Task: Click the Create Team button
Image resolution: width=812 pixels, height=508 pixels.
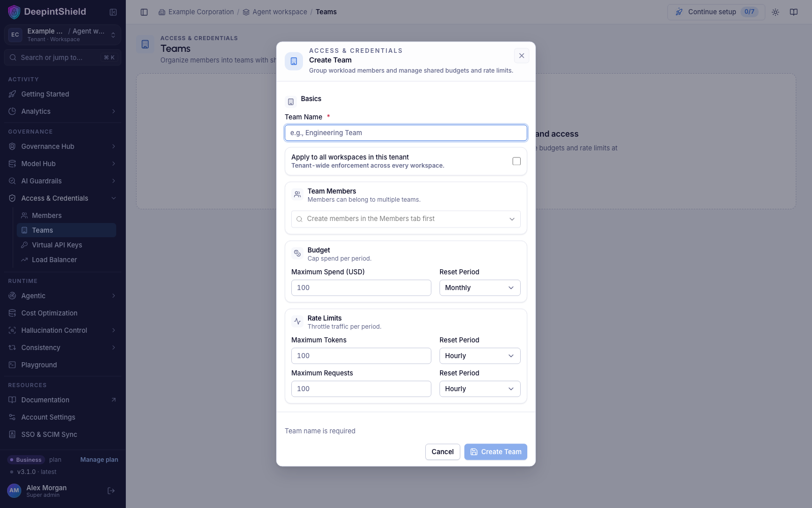Action: pos(496,452)
